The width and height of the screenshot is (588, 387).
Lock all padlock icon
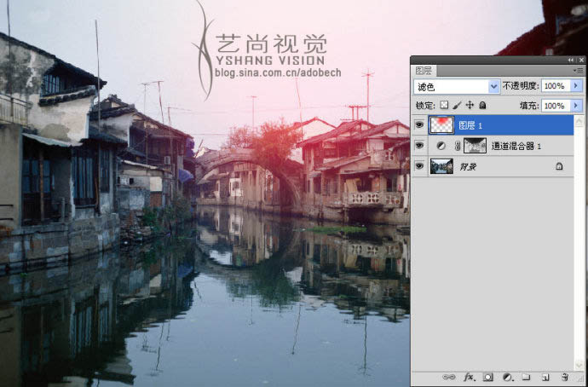pyautogui.click(x=482, y=106)
